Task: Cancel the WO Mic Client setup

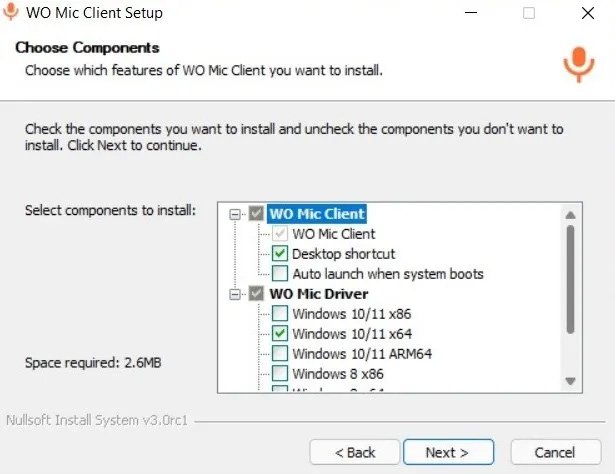Action: pyautogui.click(x=556, y=452)
